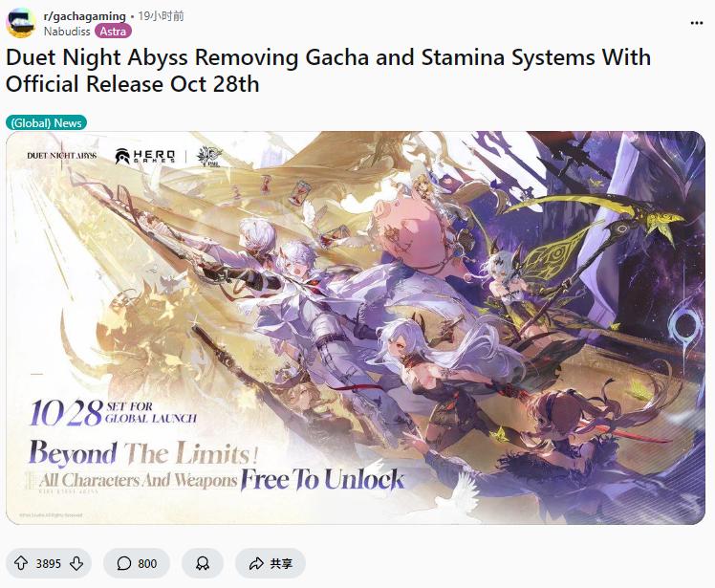Enlarge the Duet Night Abyss banner image
The image size is (715, 588).
coord(356,328)
